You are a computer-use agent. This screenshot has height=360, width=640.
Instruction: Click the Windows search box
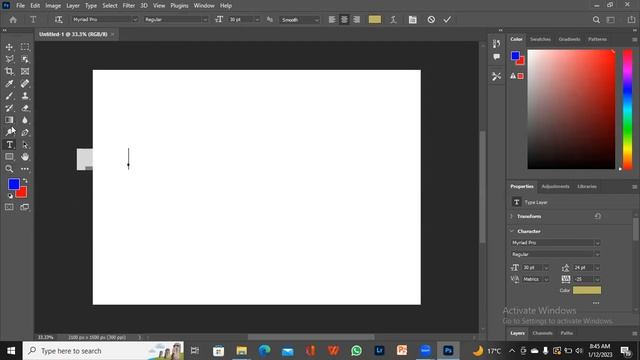point(103,351)
